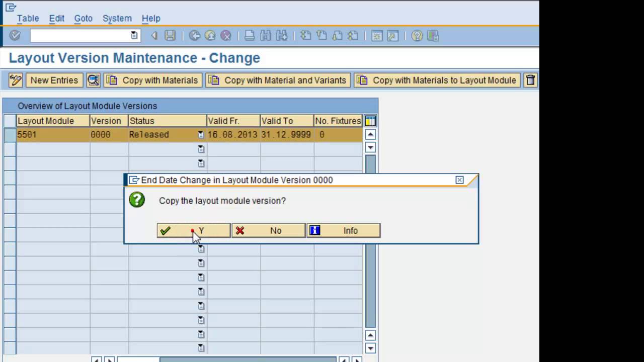
Task: Click the lowest scroll-down arrow of the table
Action: 370,348
